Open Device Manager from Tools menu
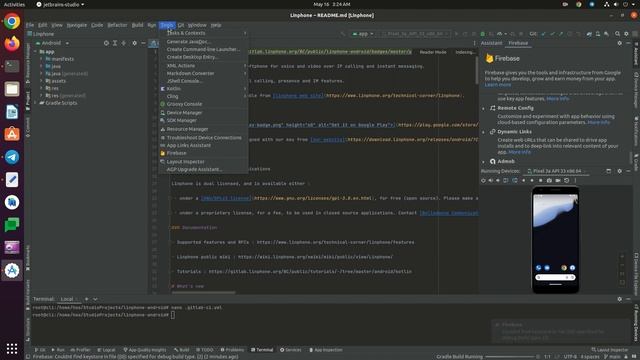 pyautogui.click(x=203, y=112)
